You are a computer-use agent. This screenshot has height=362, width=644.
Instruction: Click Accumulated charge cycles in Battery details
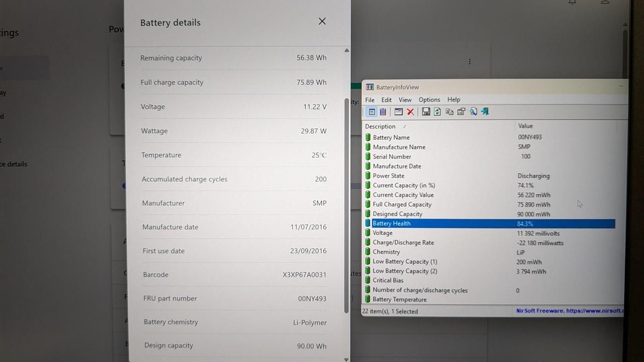click(184, 179)
